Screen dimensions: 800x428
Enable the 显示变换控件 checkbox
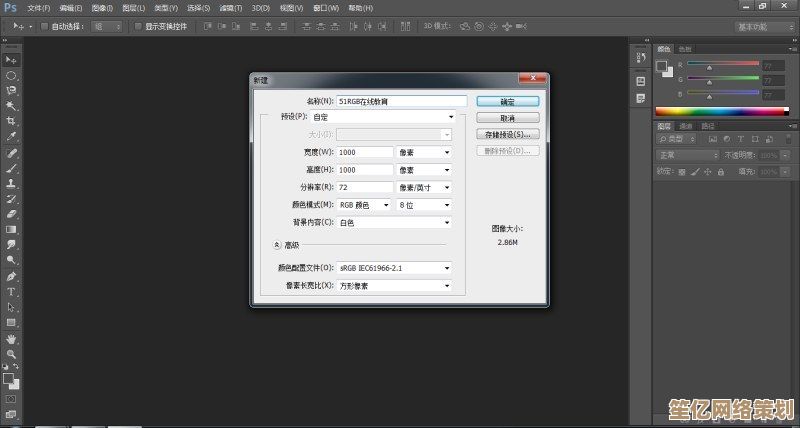pyautogui.click(x=138, y=27)
